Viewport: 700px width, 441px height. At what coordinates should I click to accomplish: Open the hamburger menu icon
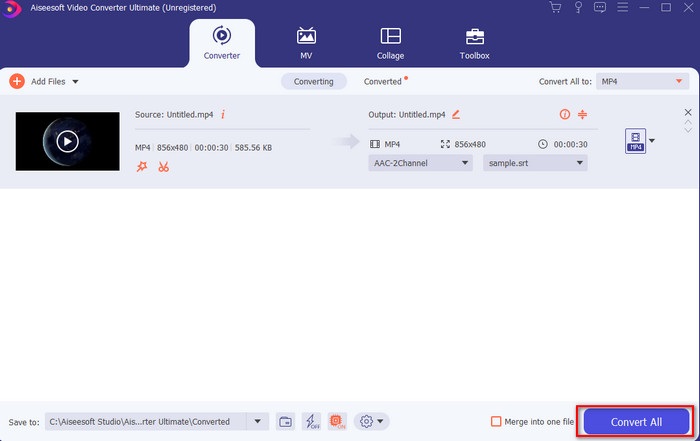[x=622, y=7]
